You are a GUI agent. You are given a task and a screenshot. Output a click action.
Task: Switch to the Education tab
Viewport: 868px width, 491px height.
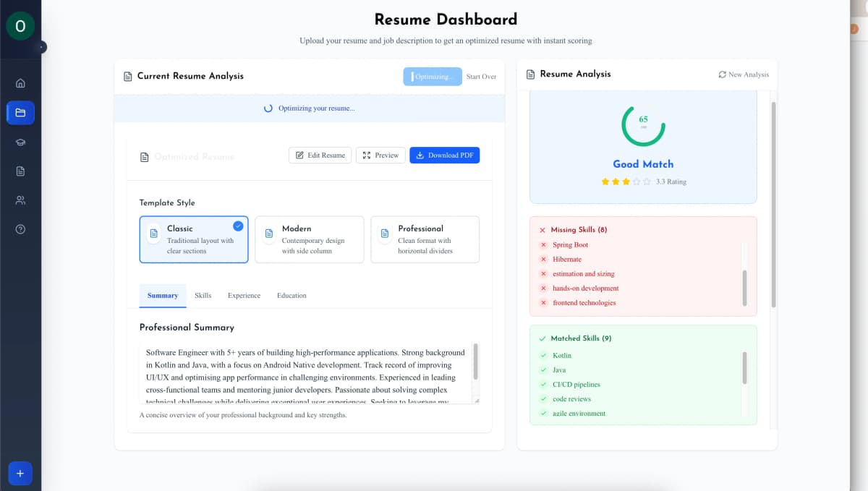tap(292, 296)
